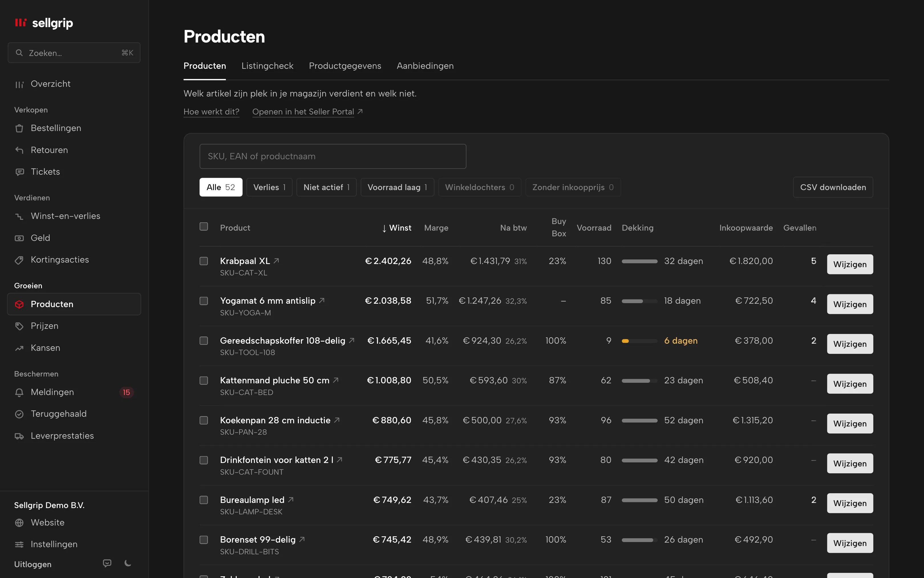This screenshot has height=578, width=924.
Task: Click the Teruggehaald checkmark icon
Action: pos(19,414)
